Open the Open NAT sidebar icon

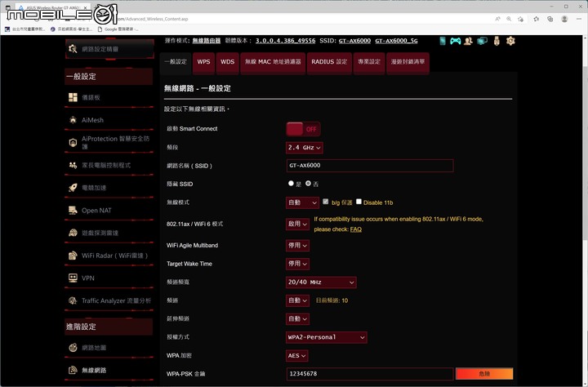pos(73,211)
